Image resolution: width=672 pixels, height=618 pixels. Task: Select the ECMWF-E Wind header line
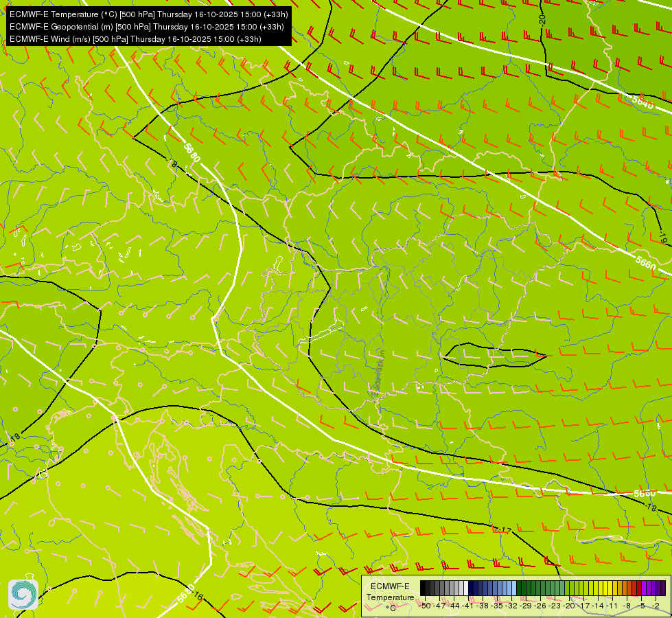coord(135,39)
